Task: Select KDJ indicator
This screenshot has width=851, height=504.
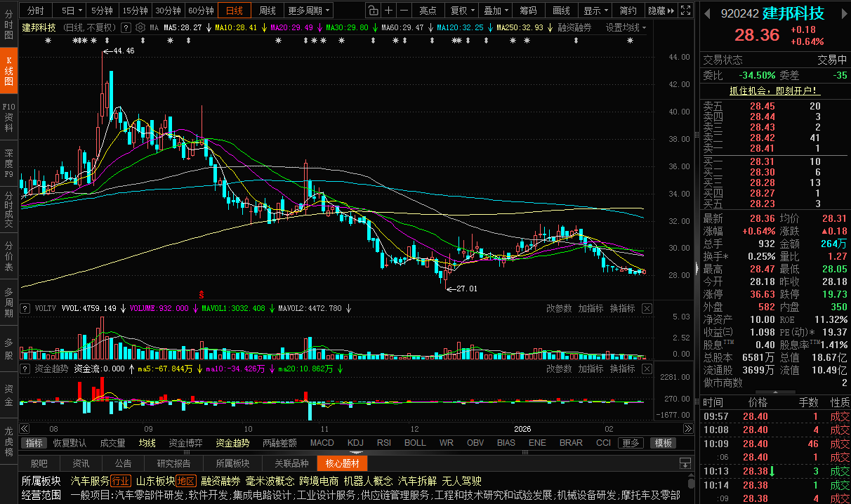Action: tap(355, 443)
